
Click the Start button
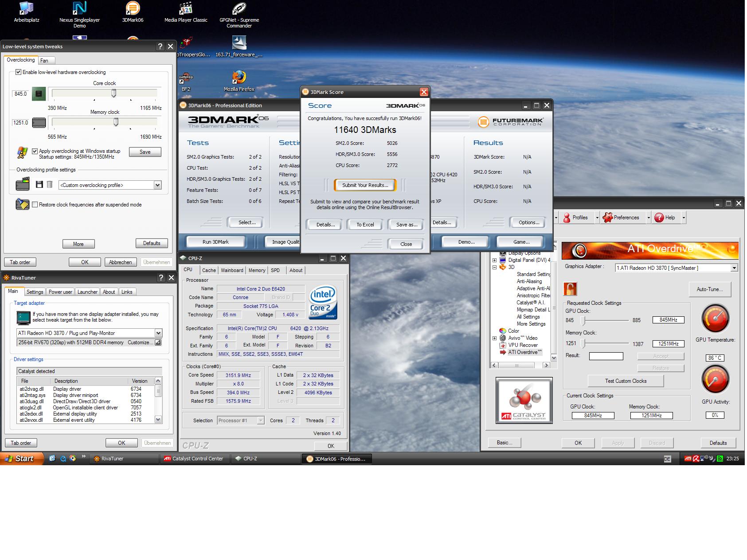[x=22, y=459]
